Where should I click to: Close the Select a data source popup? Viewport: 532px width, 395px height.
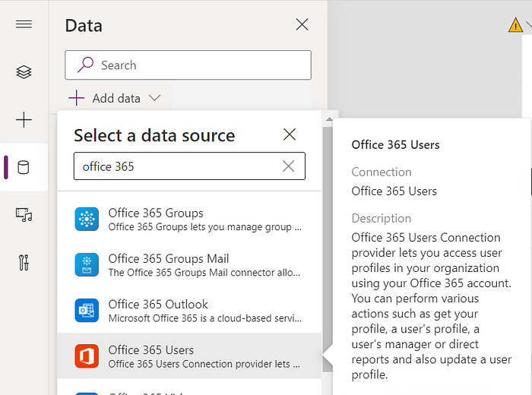[x=290, y=134]
